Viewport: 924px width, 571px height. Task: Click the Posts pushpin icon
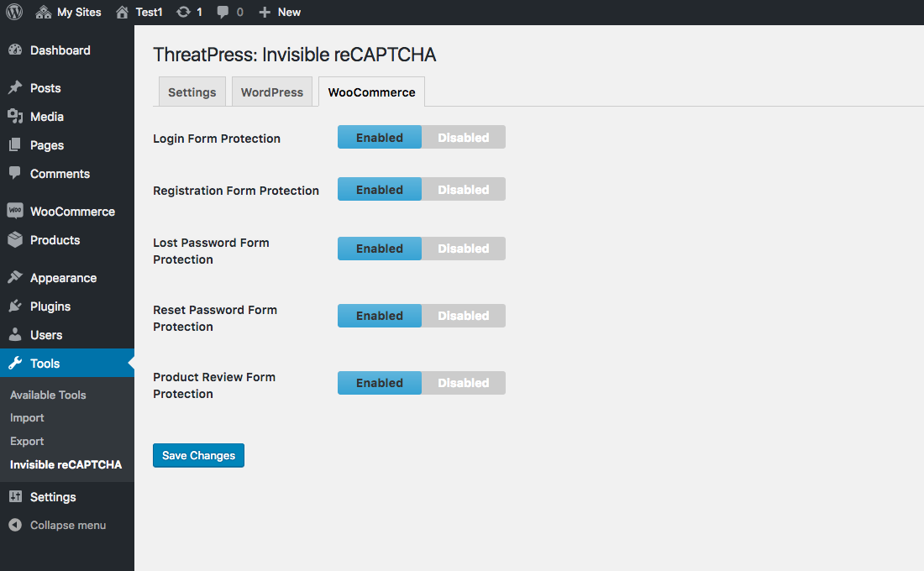coord(15,88)
